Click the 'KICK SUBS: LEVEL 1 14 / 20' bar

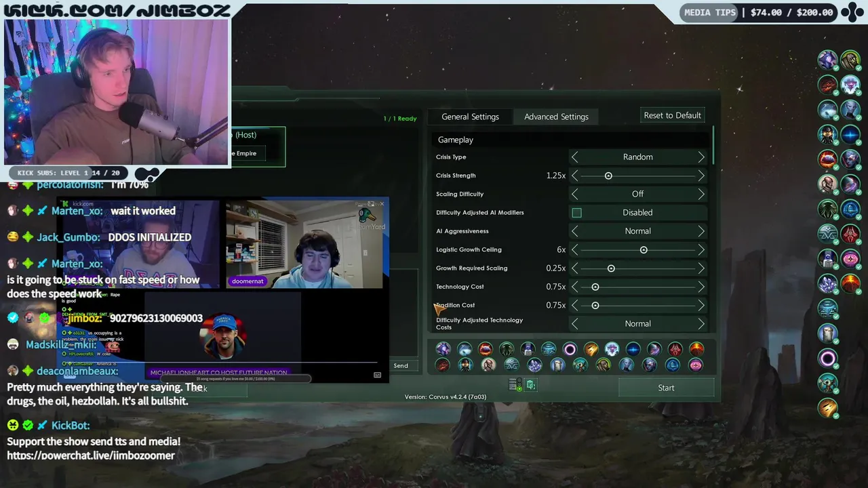click(x=68, y=173)
